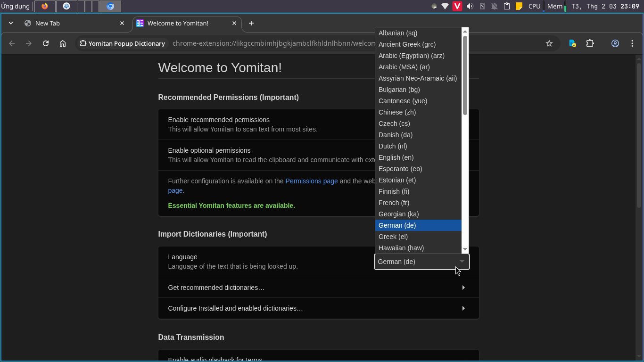Bookmark this page with the star icon
The height and width of the screenshot is (362, 644).
coord(549,43)
